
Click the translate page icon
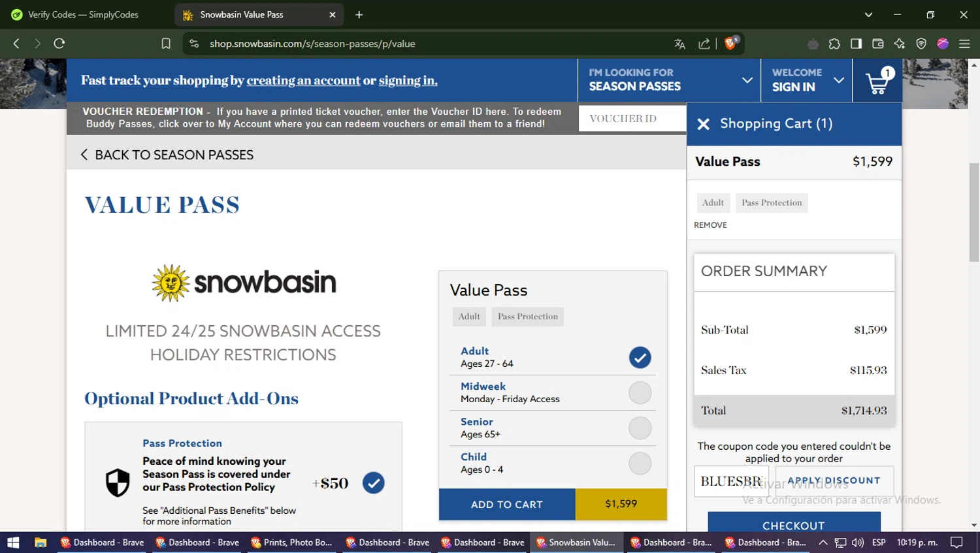coord(679,44)
